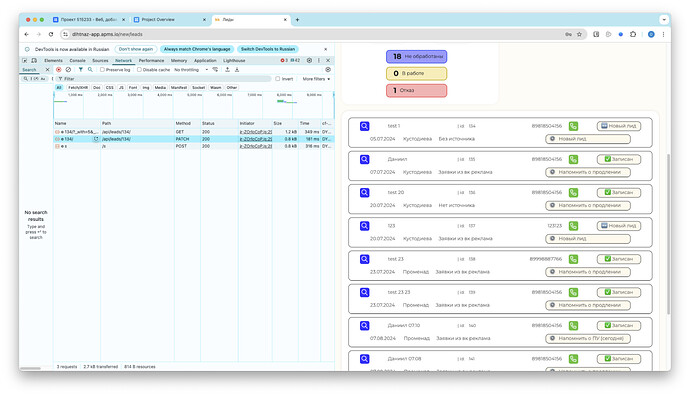The image size is (690, 396).
Task: Toggle the device toolbar icon
Action: coord(34,60)
